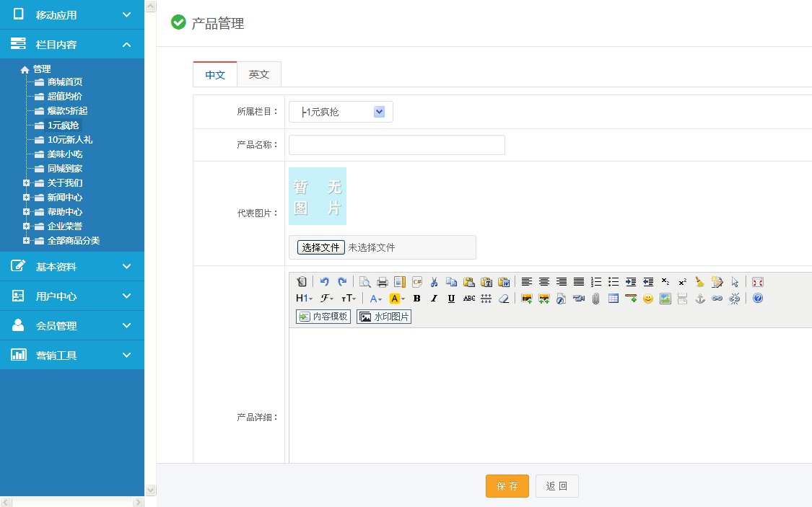Open the text background color picker
Screen dimensions: 812x507
[397, 299]
